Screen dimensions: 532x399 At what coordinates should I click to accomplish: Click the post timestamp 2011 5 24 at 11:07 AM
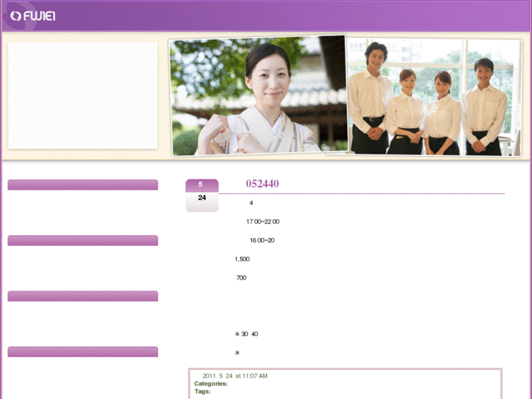235,376
